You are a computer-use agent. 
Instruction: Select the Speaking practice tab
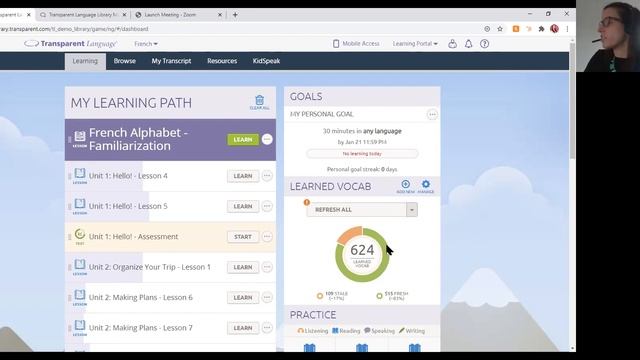(379, 331)
